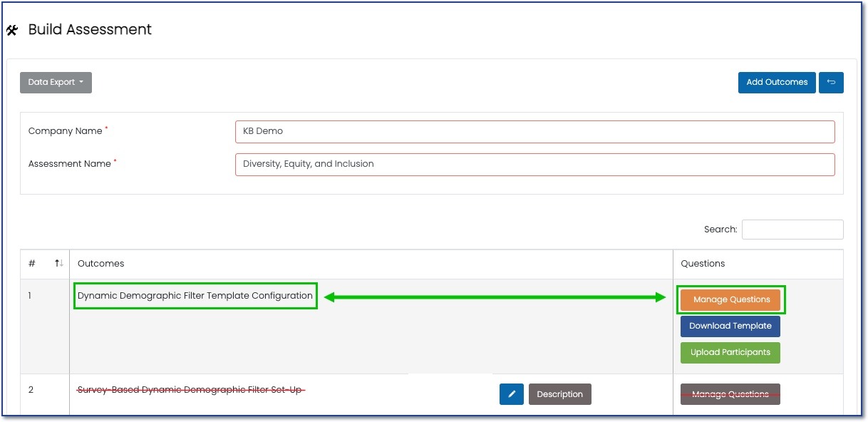
Task: Open the Data Export dropdown
Action: click(56, 83)
